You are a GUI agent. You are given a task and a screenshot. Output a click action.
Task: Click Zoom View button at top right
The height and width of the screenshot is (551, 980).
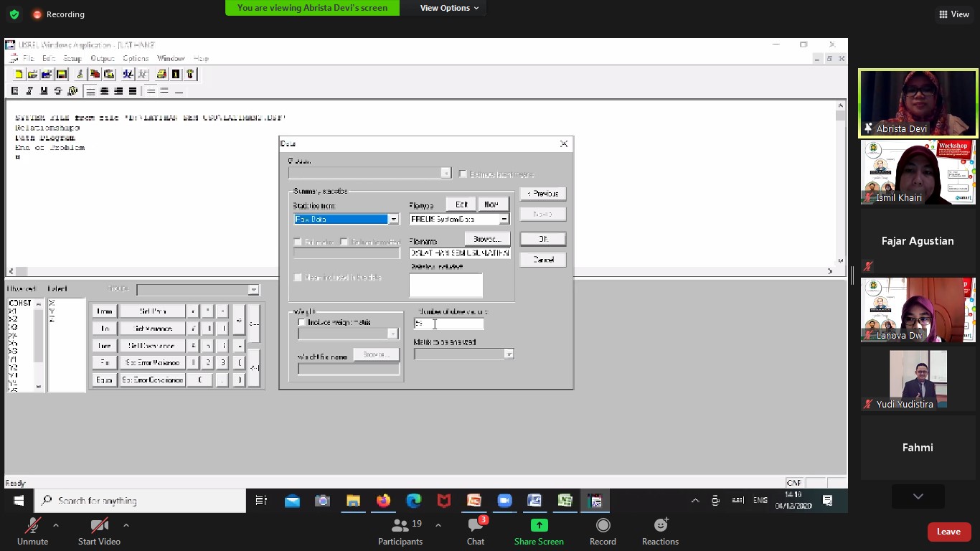(953, 14)
